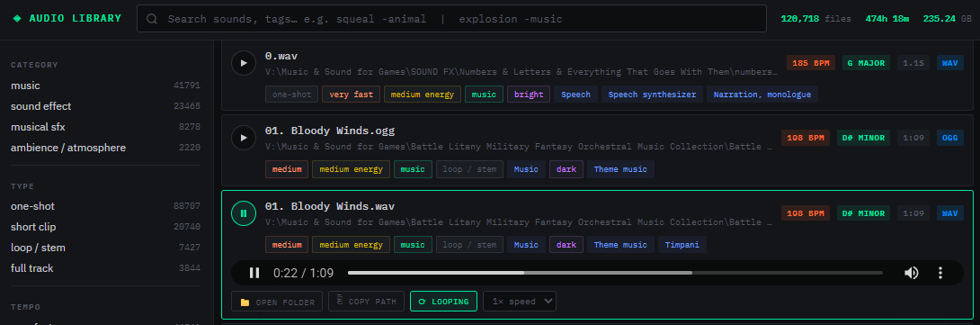Screen dimensions: 980x325
Task: Click the G MAJOR key badge
Action: (x=866, y=63)
